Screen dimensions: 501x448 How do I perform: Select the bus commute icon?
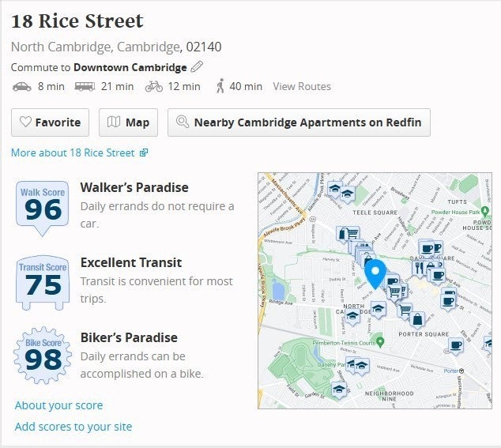point(85,87)
